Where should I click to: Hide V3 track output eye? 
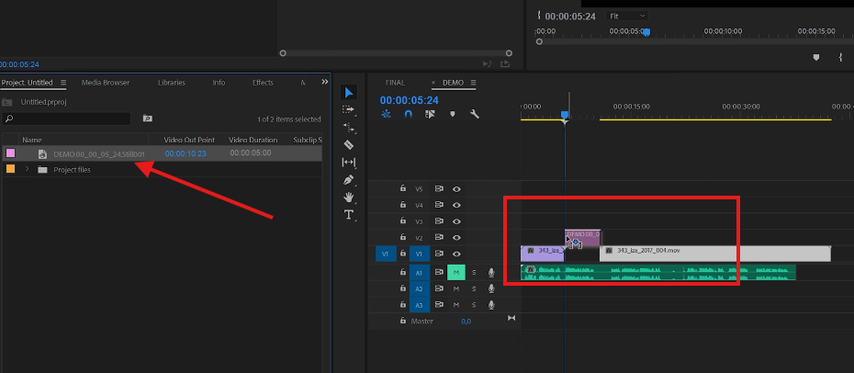(457, 222)
